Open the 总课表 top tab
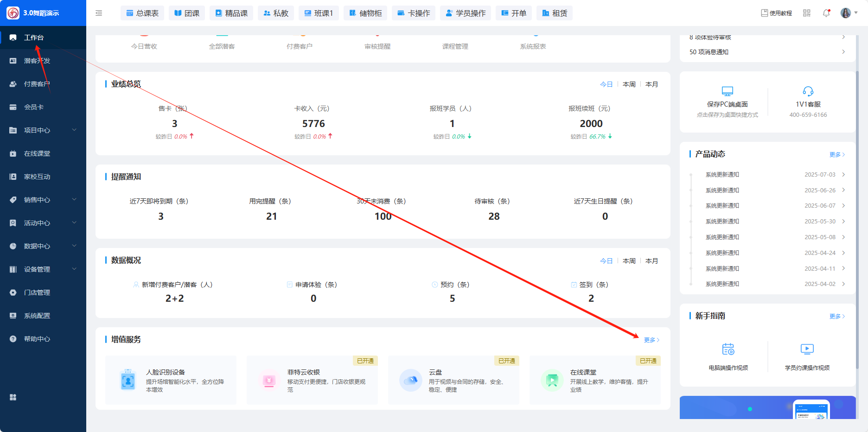Image resolution: width=868 pixels, height=432 pixels. [142, 13]
